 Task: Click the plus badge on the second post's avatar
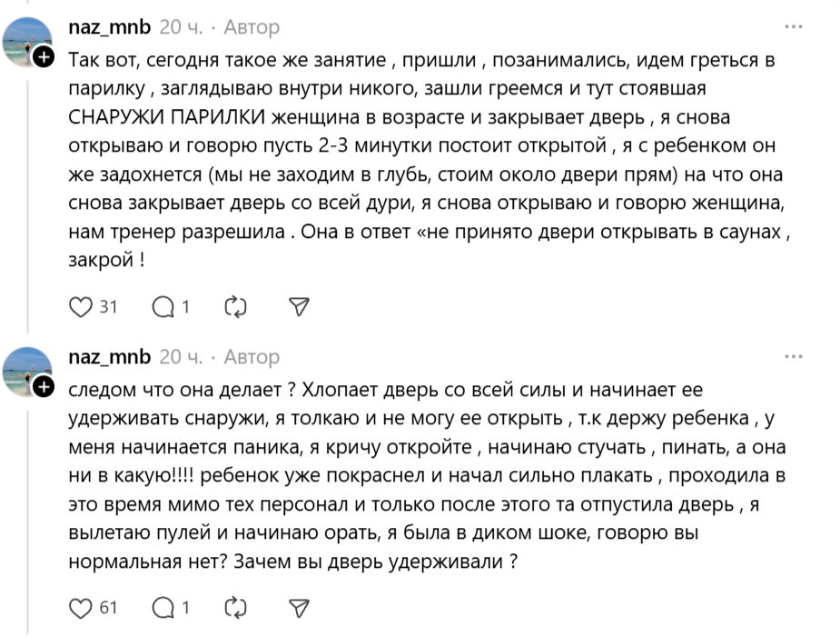point(44,389)
